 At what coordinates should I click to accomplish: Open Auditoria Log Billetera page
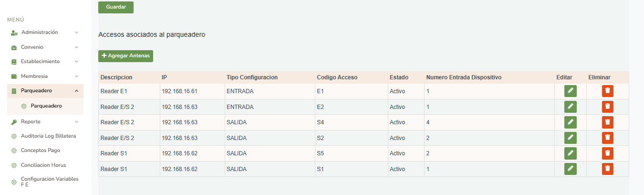[48, 136]
